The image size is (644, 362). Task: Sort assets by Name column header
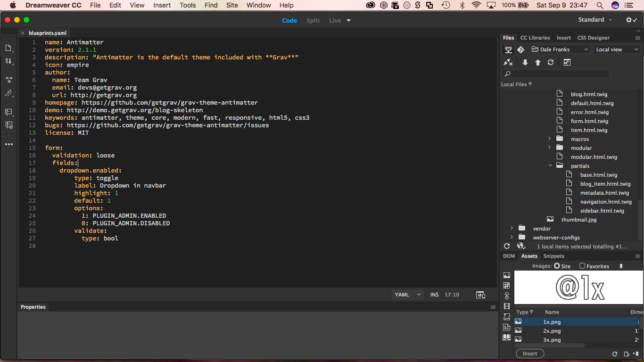pyautogui.click(x=552, y=312)
